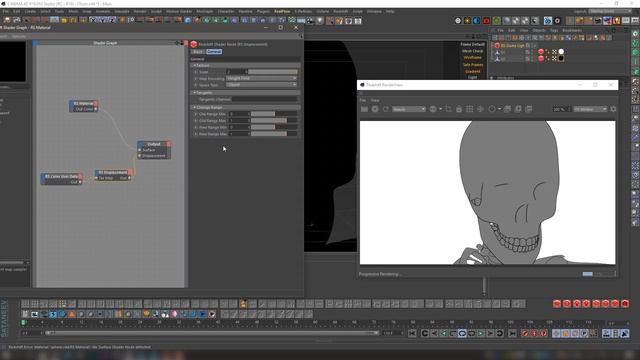
Task: Click the render icon at the RenderView toolbar's left end
Action: (x=364, y=109)
